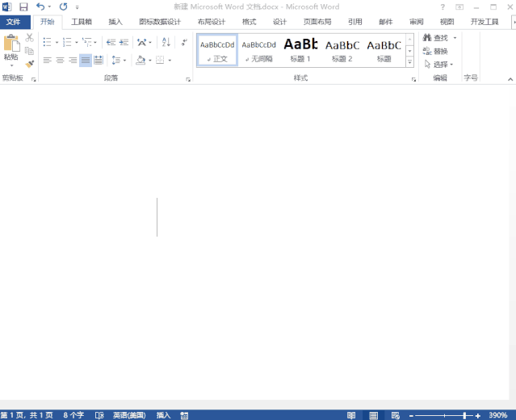Collapse the ribbon with the chevron
516x420 pixels.
coord(510,79)
